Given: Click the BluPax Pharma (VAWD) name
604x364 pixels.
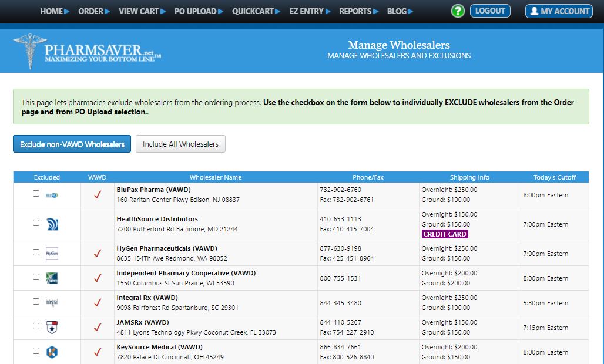Looking at the screenshot, I should 154,190.
